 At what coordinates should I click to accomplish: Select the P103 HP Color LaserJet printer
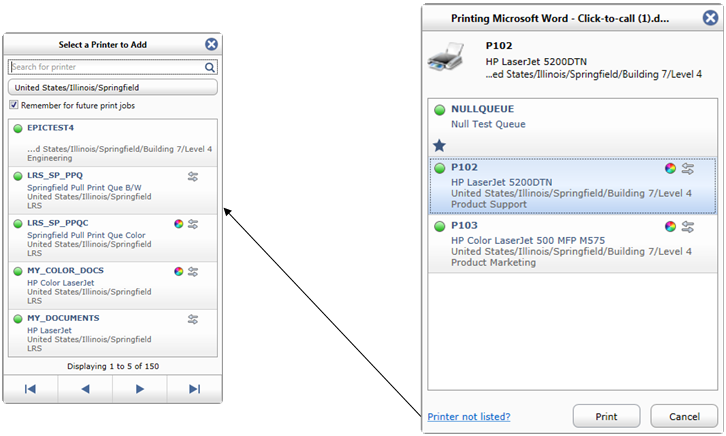[572, 243]
